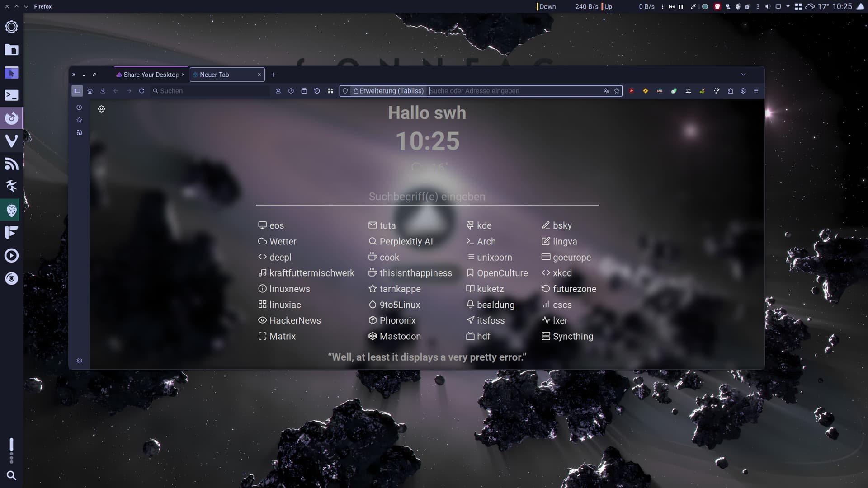Viewport: 868px width, 488px height.
Task: Open Tabliss settings gear on page
Action: coord(101,109)
